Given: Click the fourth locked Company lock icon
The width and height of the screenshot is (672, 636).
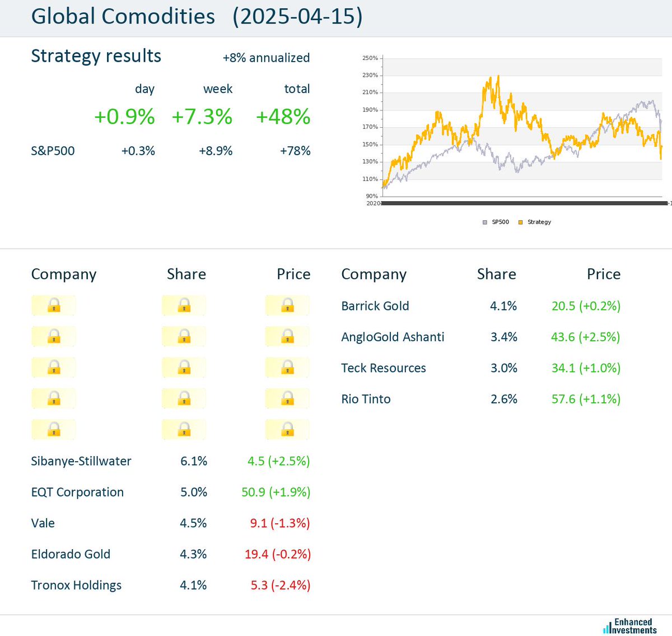Looking at the screenshot, I should [54, 398].
